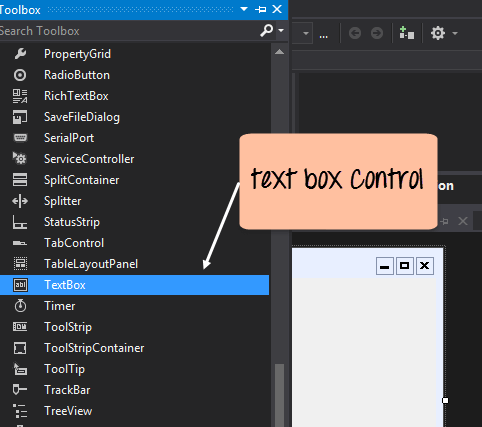The height and width of the screenshot is (427, 482).
Task: Open the settings gear dropdown arrow
Action: click(x=455, y=33)
